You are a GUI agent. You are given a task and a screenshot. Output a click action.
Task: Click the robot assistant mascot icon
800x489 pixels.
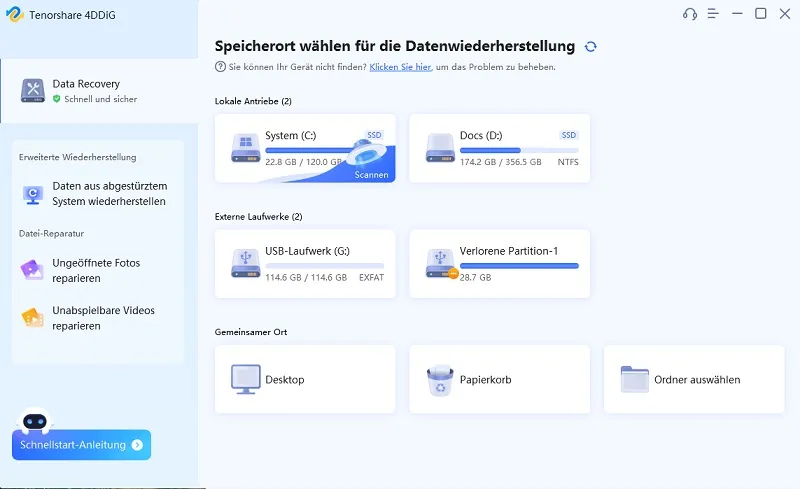click(x=36, y=423)
